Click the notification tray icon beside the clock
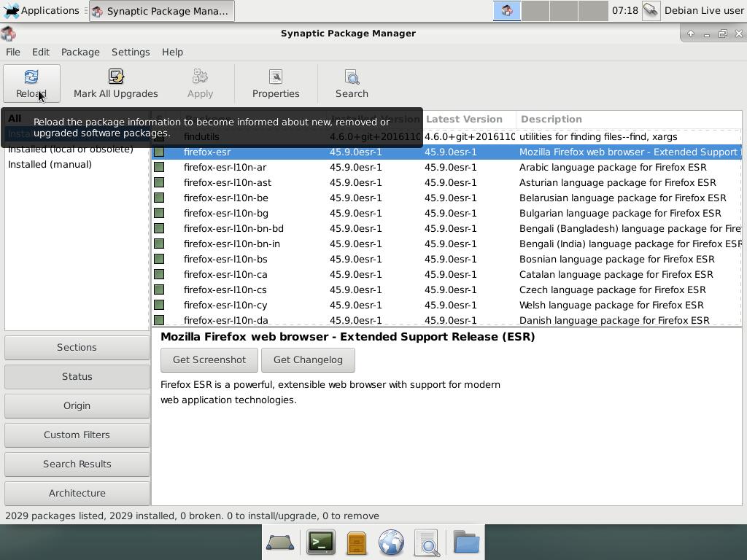The image size is (747, 560). [x=651, y=10]
